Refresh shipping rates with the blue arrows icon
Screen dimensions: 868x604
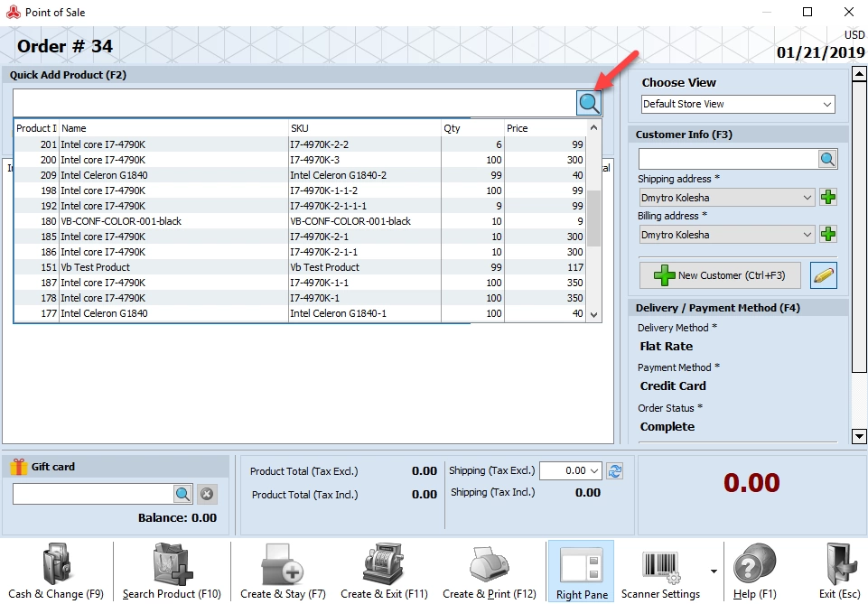coord(614,471)
